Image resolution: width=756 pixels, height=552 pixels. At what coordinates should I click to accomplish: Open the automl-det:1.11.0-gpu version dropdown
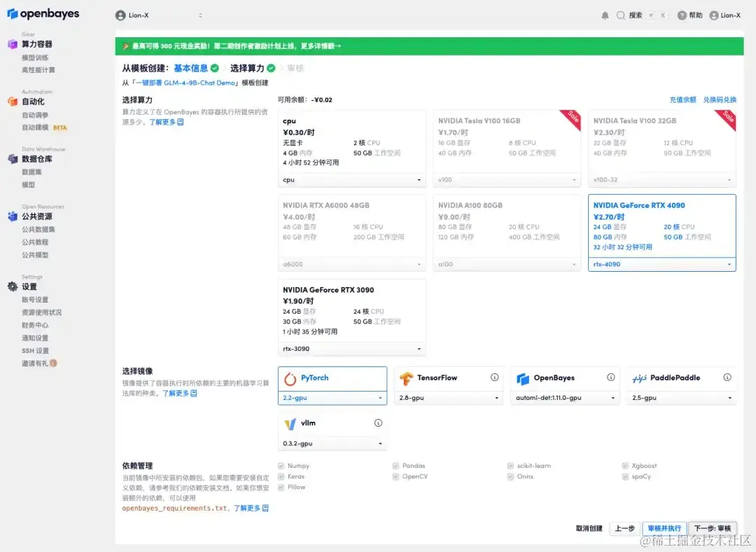(x=565, y=398)
